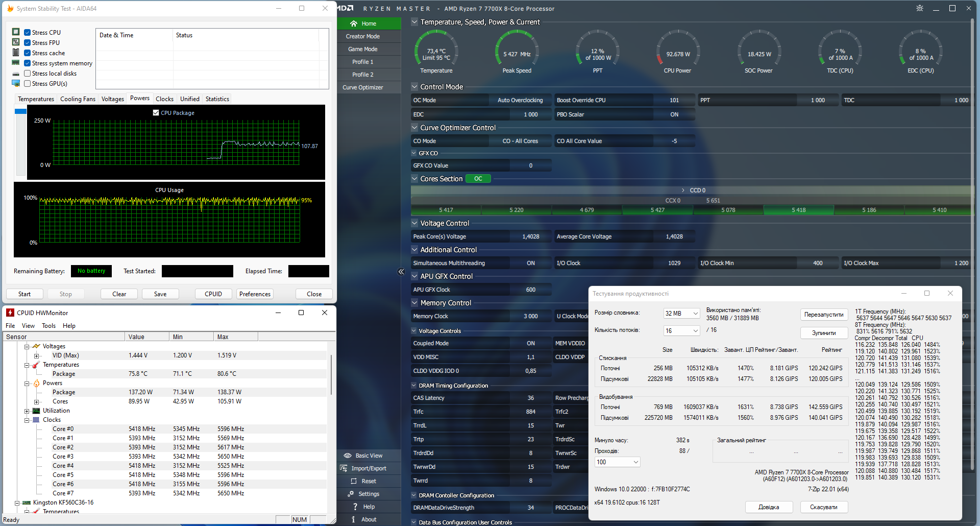Click the Kingston memory icon in HWMonitor tree
Viewport: 980px width, 526px height.
click(27, 503)
